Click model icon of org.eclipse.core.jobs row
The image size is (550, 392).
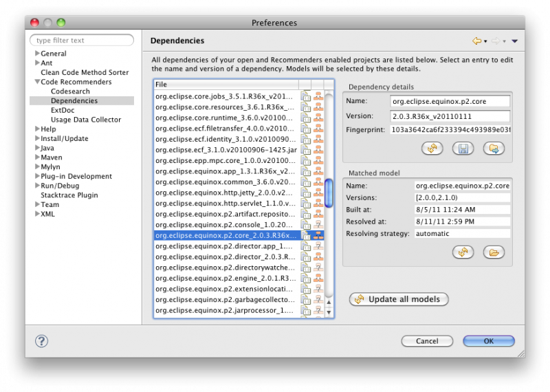[x=318, y=96]
